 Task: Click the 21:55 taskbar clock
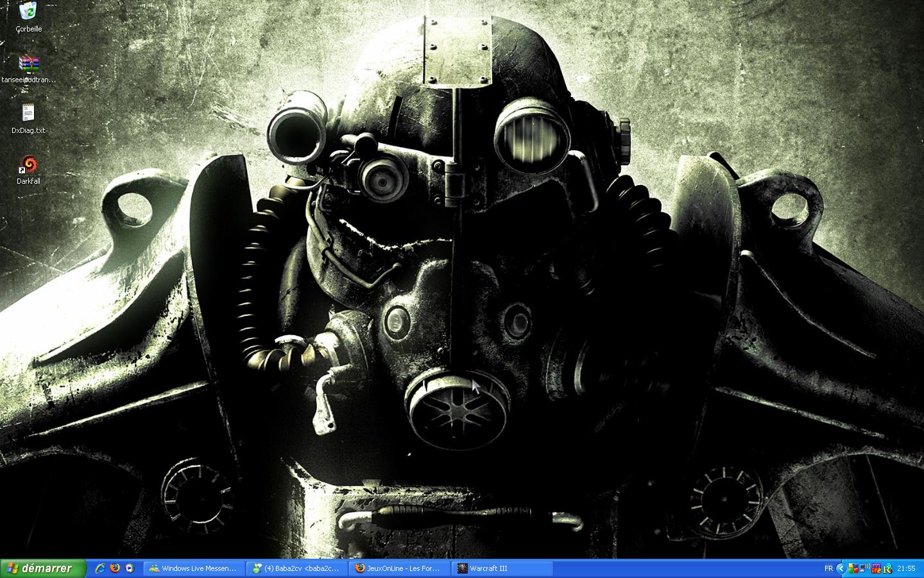(x=906, y=568)
